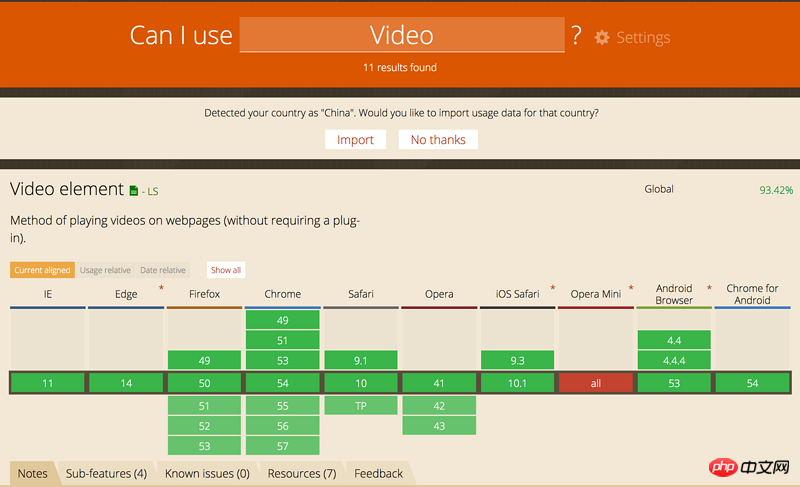Click the Settings gear icon
The width and height of the screenshot is (800, 487).
[x=602, y=38]
